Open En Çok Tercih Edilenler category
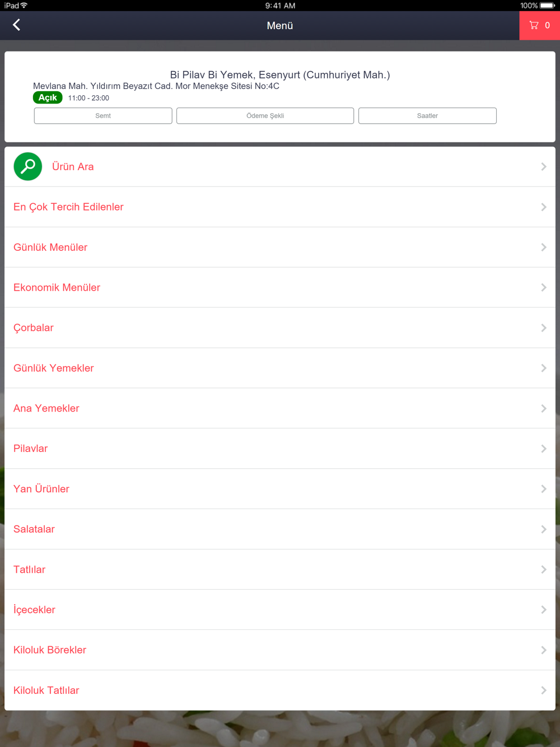The height and width of the screenshot is (747, 560). [280, 207]
